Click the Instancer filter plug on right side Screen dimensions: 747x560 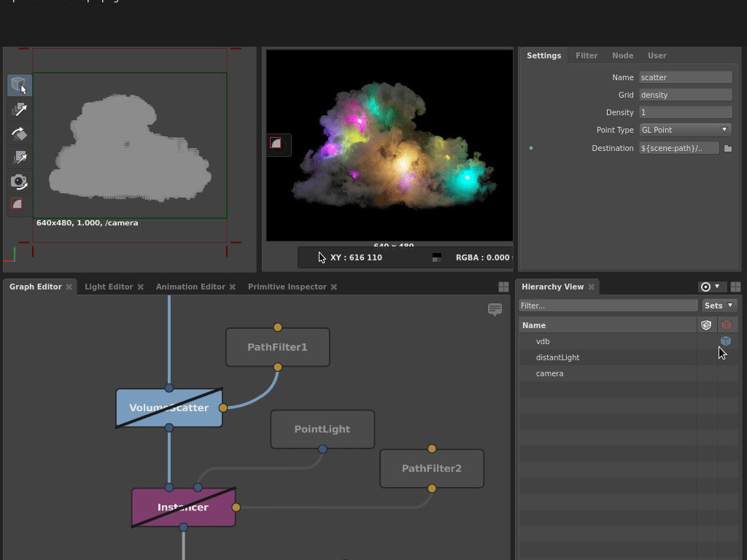click(x=236, y=507)
